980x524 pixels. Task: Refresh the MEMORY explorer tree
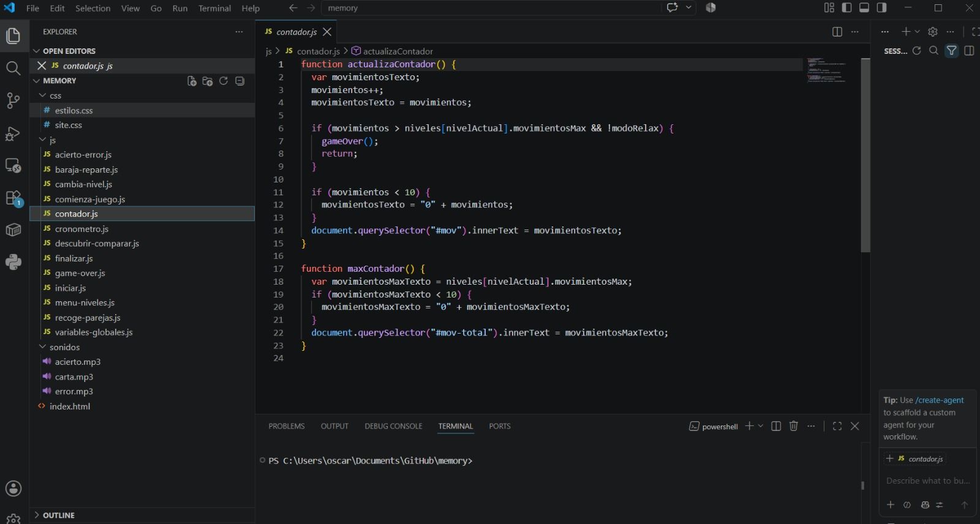(224, 81)
